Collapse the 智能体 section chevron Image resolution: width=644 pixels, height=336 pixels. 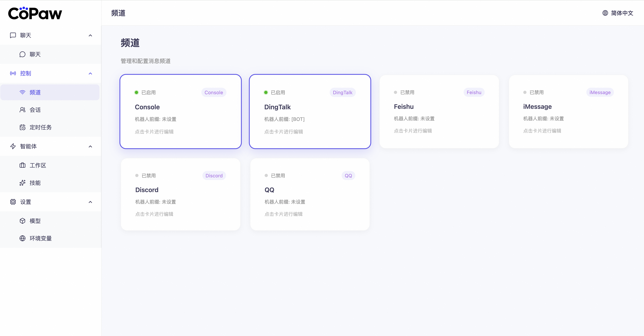pyautogui.click(x=90, y=146)
